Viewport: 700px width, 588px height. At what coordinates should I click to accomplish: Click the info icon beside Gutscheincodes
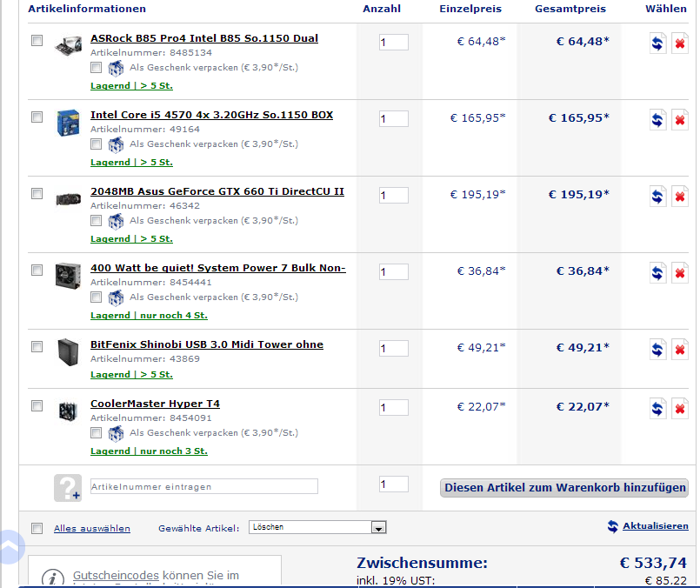[53, 578]
